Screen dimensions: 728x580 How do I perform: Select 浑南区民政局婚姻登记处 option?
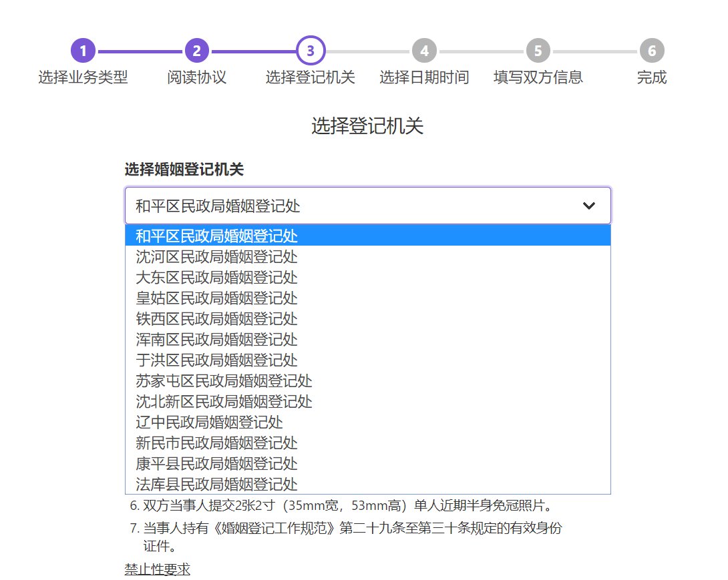point(216,339)
